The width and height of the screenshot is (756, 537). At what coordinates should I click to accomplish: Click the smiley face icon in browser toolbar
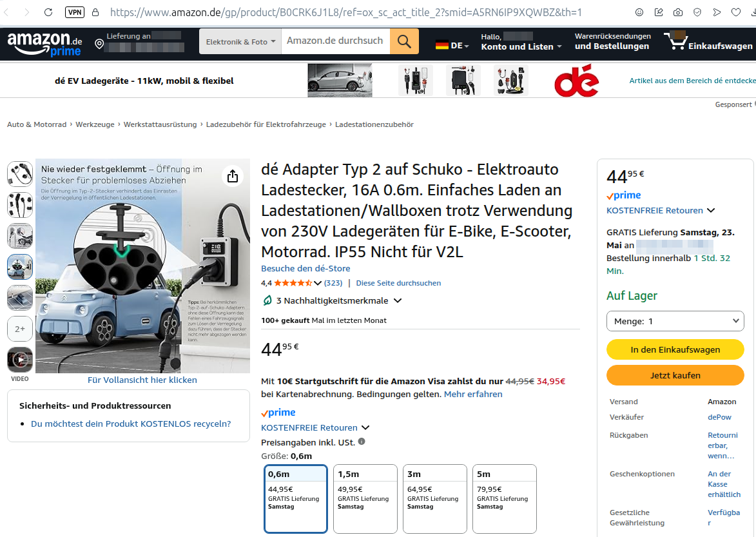pos(639,12)
